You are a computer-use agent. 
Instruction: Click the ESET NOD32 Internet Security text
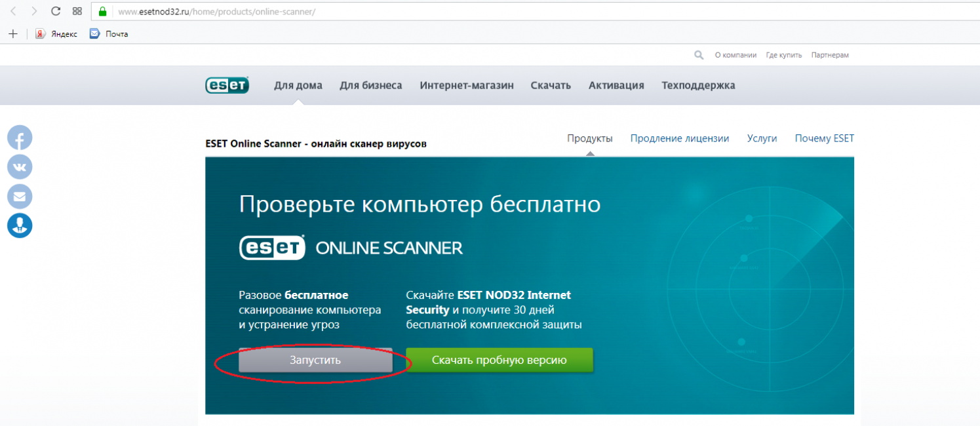click(x=488, y=302)
